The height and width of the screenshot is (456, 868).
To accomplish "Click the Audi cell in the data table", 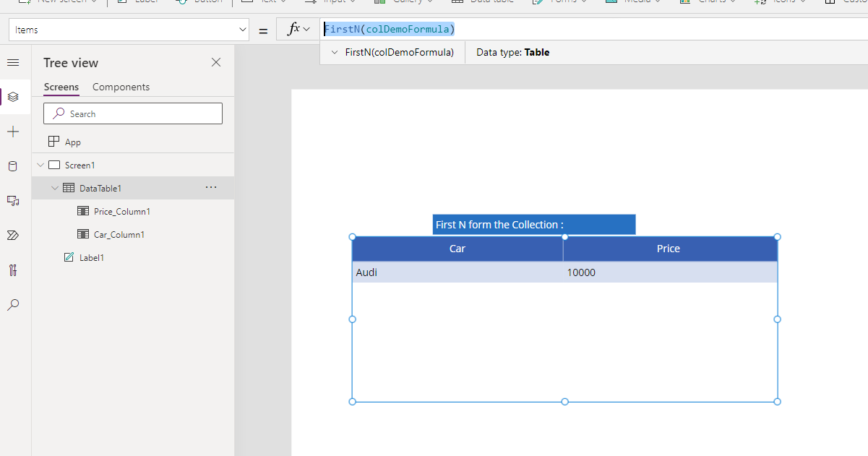I will [458, 272].
